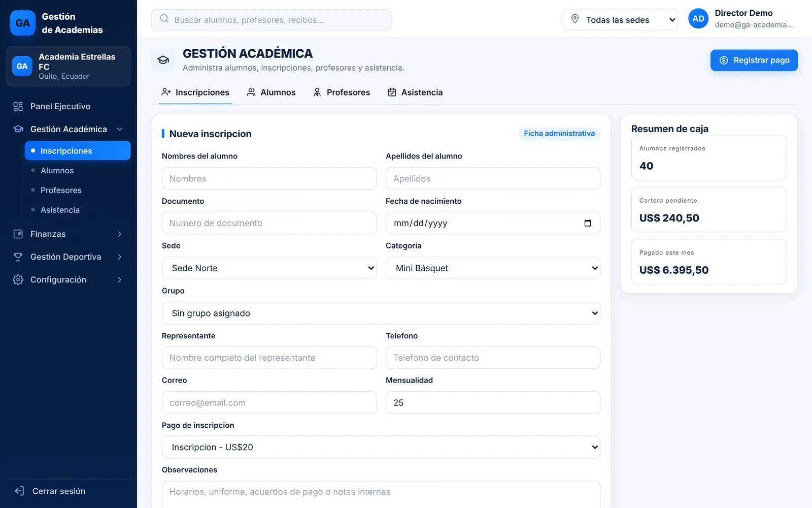Click the Cerrar sesión logout icon
Screen dimensions: 812x508
[19, 491]
